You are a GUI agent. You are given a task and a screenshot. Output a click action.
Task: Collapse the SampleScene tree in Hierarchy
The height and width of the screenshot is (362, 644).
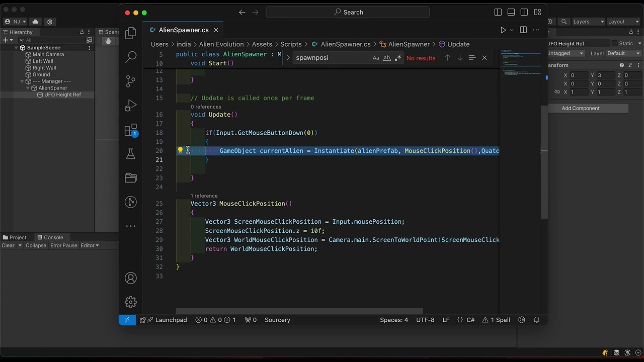pyautogui.click(x=16, y=48)
